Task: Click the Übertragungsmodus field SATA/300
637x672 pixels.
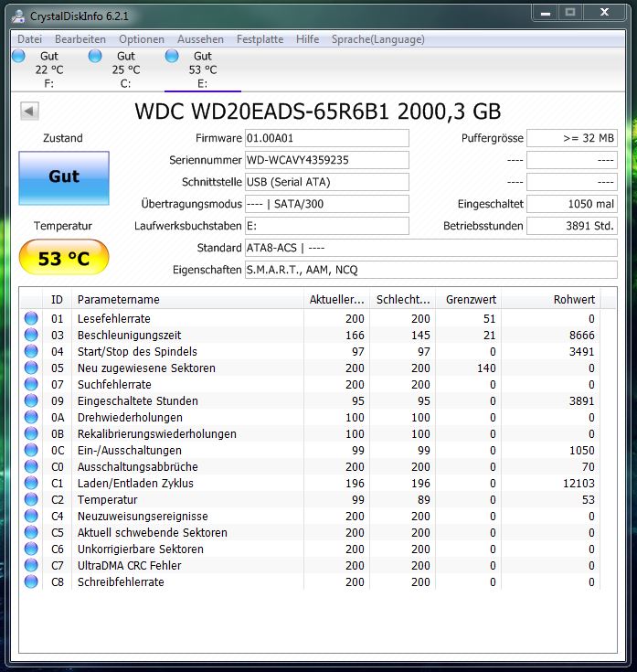Action: (x=327, y=204)
